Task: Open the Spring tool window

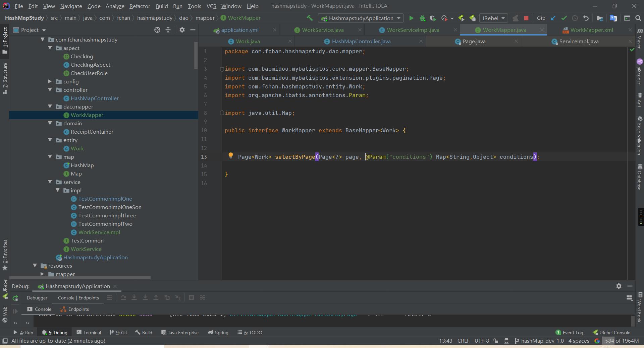Action: click(x=218, y=333)
